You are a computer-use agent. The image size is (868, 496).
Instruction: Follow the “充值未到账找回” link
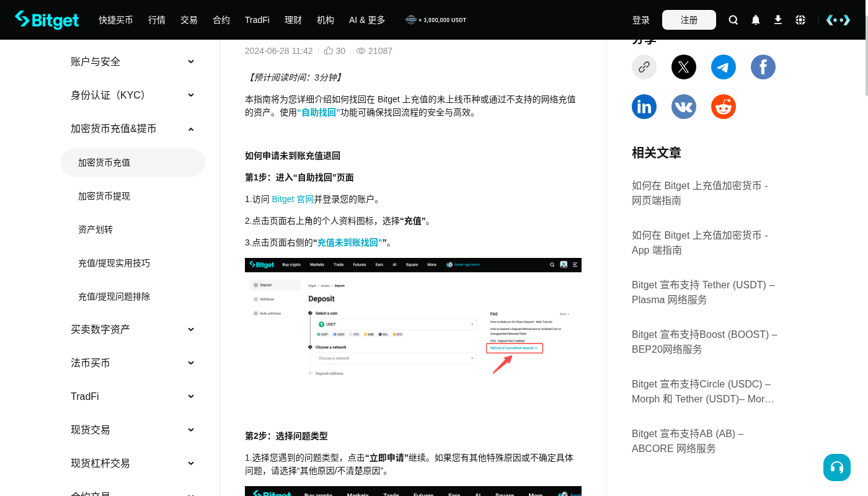[350, 242]
